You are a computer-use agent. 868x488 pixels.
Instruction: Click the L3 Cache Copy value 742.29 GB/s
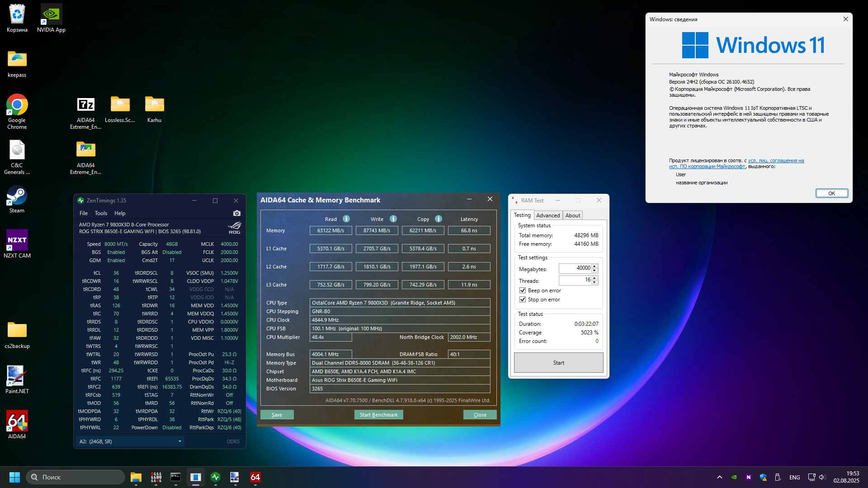click(423, 285)
